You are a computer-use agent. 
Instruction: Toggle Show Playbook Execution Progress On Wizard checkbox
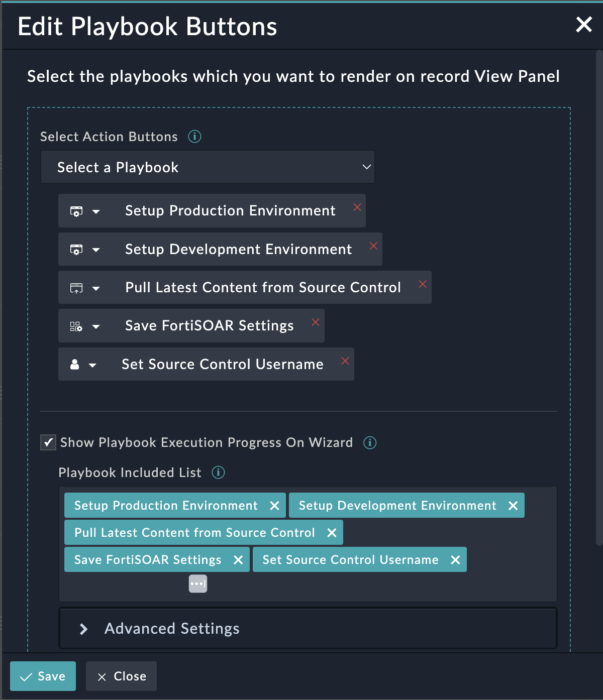pos(48,443)
